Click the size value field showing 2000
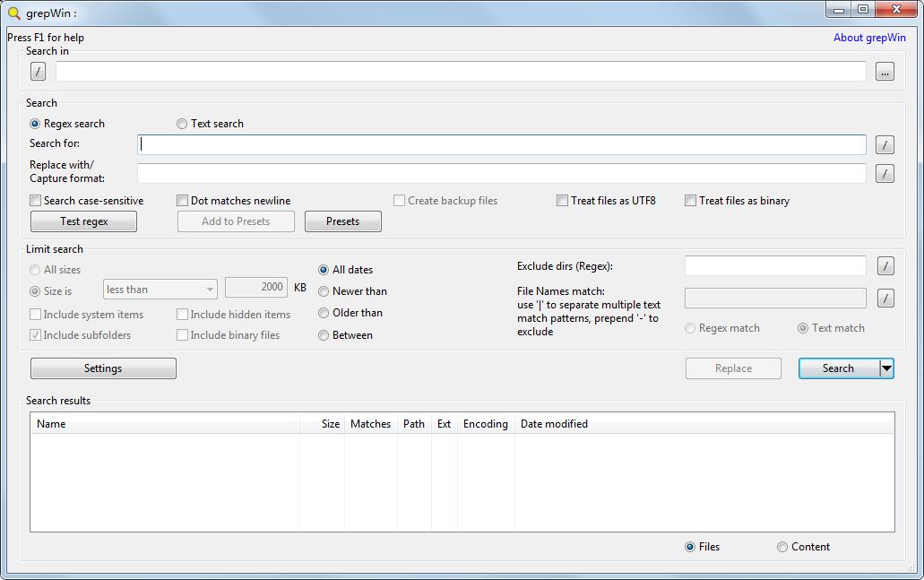 [256, 287]
